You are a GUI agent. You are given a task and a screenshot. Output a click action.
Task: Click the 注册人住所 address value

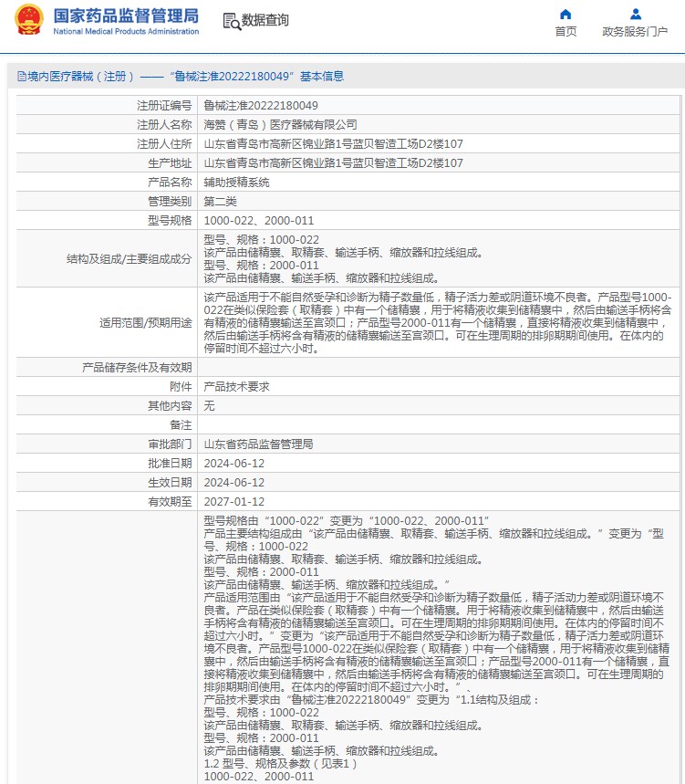pyautogui.click(x=333, y=144)
